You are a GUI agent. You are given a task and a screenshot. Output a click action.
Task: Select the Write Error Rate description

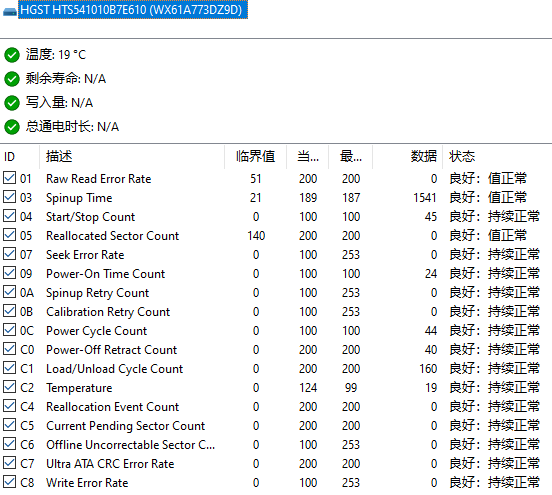[x=87, y=483]
